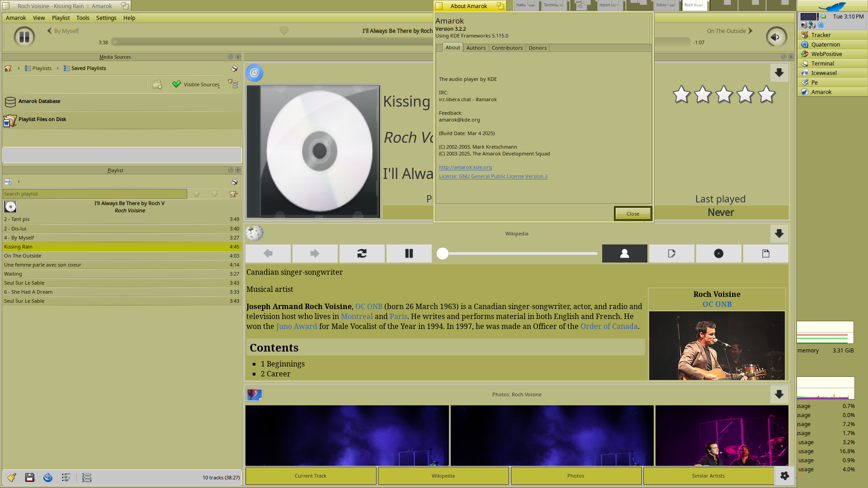This screenshot has width=868, height=488.
Task: Float the Playlist dock panel
Action: point(231,170)
